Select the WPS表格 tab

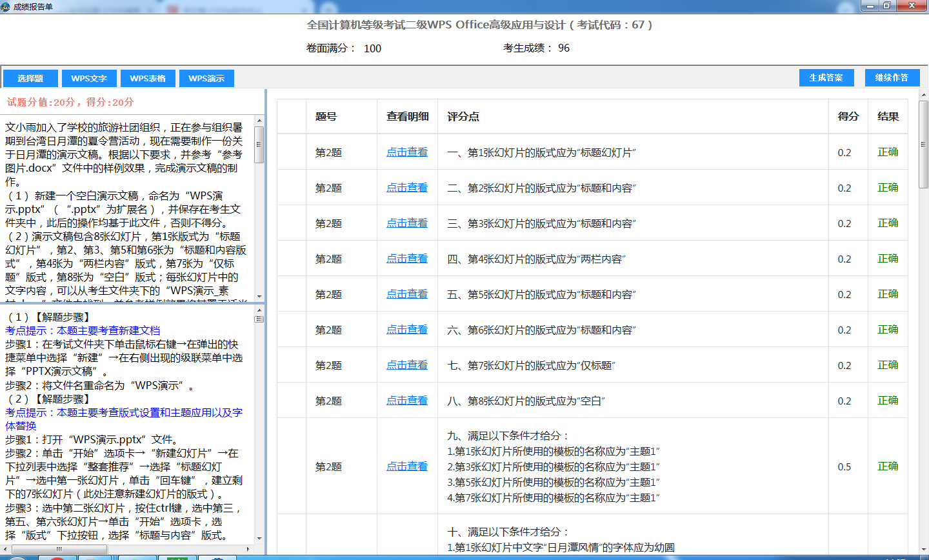pyautogui.click(x=148, y=79)
